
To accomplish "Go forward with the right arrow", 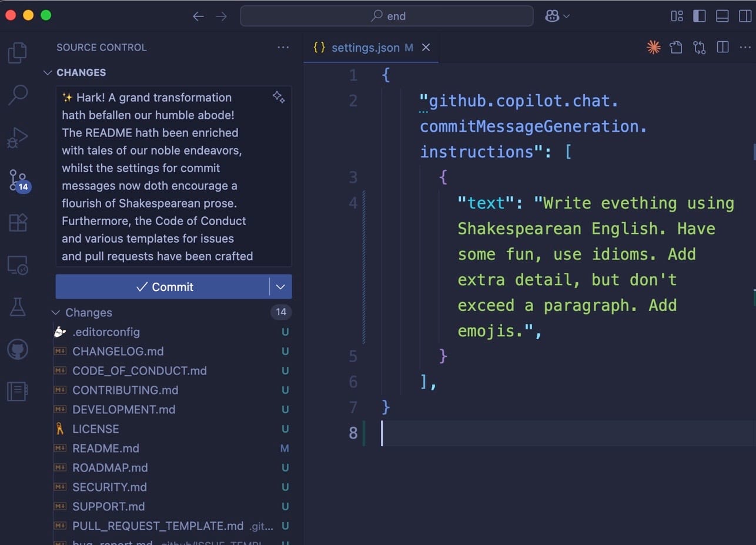I will (221, 16).
